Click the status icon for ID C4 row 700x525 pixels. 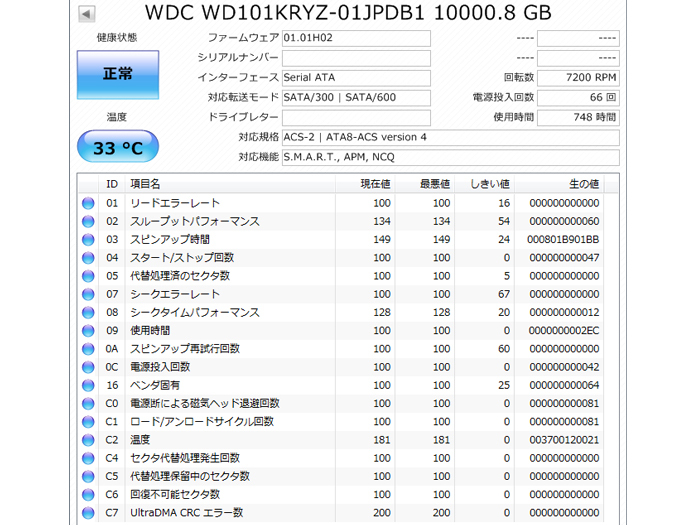pyautogui.click(x=88, y=458)
